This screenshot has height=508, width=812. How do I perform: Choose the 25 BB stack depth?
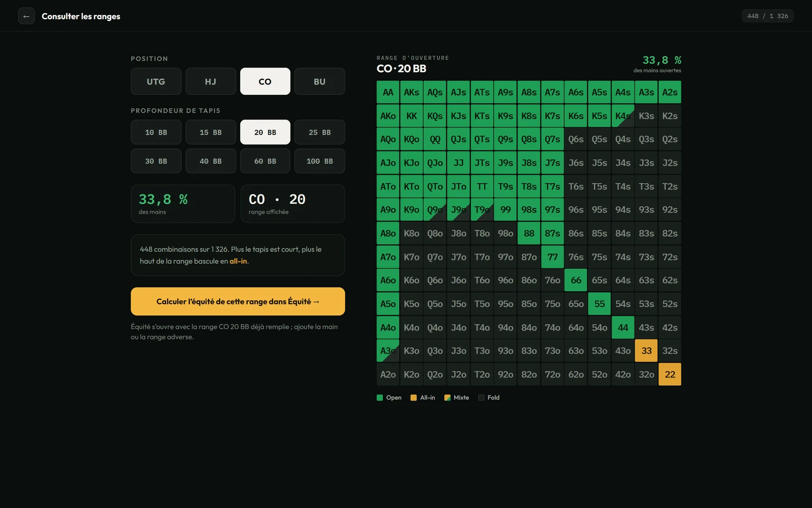point(320,132)
